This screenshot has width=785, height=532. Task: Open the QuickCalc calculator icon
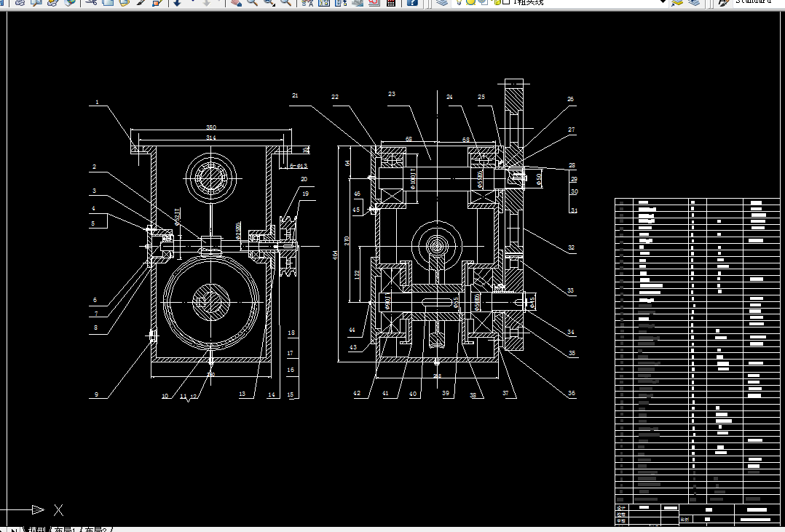click(391, 2)
